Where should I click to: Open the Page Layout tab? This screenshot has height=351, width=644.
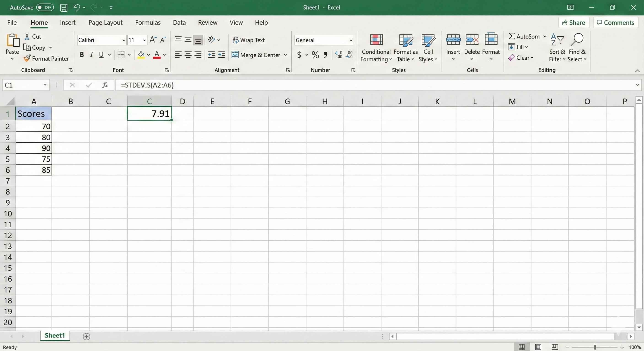click(105, 22)
